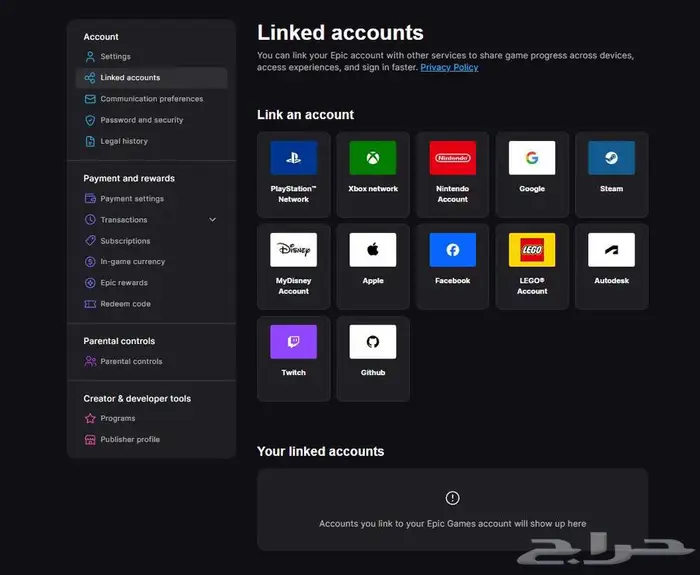Open Redeem code page

pos(151,304)
